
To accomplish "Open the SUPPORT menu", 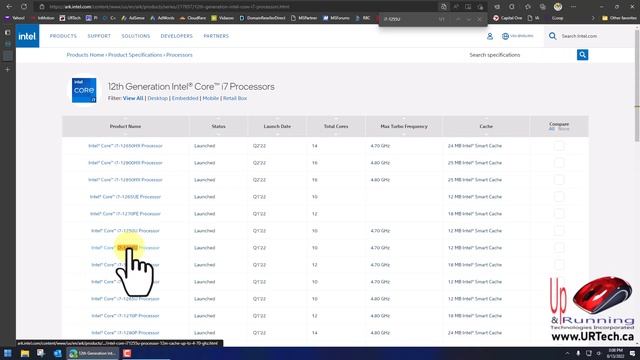I will pyautogui.click(x=99, y=36).
